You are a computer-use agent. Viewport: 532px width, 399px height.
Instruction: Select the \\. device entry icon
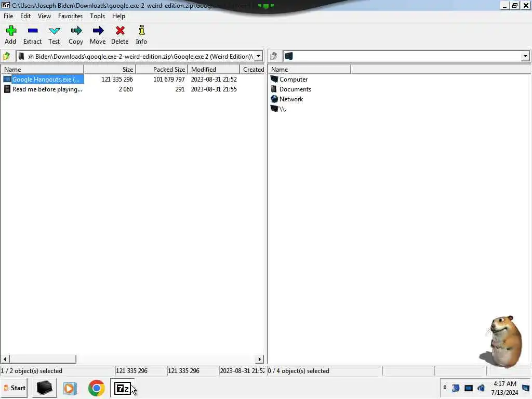[274, 109]
